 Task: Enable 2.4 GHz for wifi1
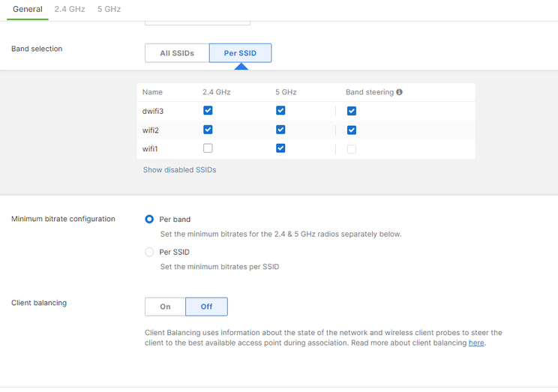[x=208, y=148]
